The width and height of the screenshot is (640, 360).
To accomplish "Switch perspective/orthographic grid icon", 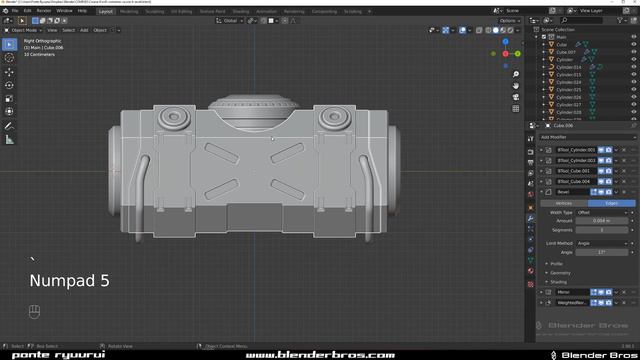I will tap(516, 108).
